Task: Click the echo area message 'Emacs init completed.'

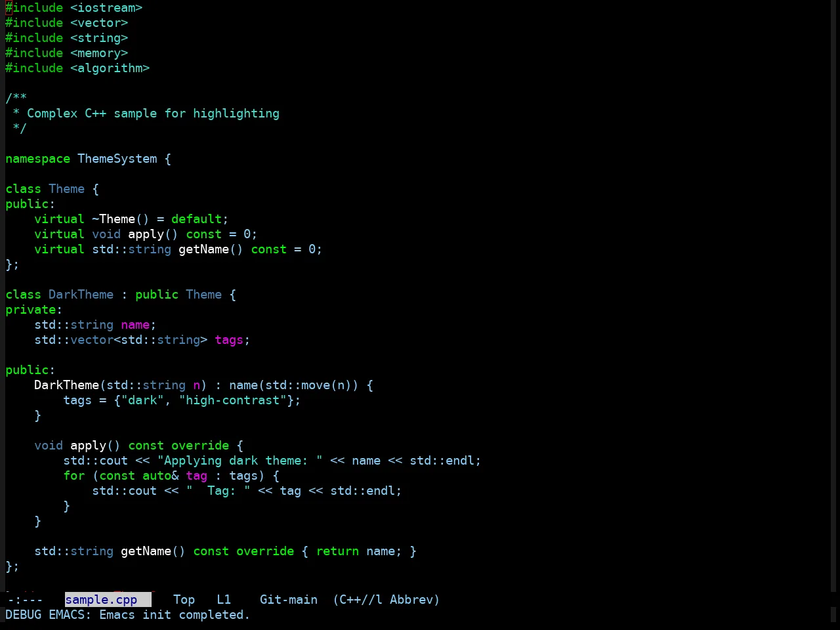Action: (x=175, y=614)
